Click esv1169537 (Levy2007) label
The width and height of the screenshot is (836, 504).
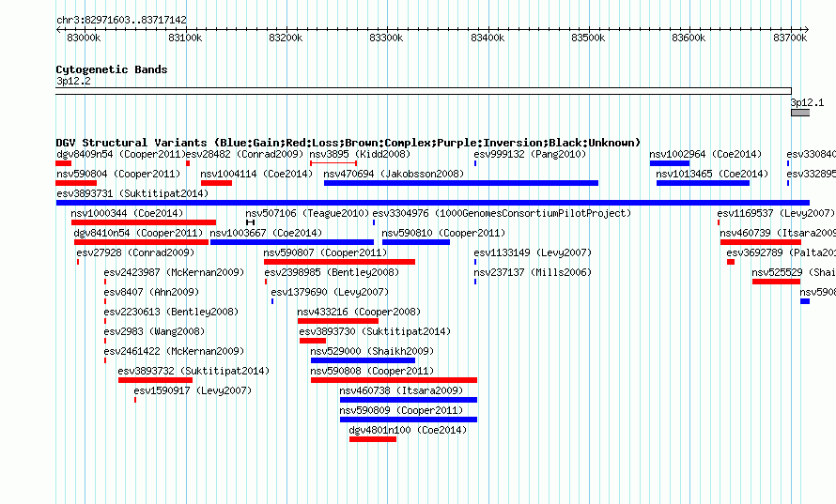(x=776, y=214)
